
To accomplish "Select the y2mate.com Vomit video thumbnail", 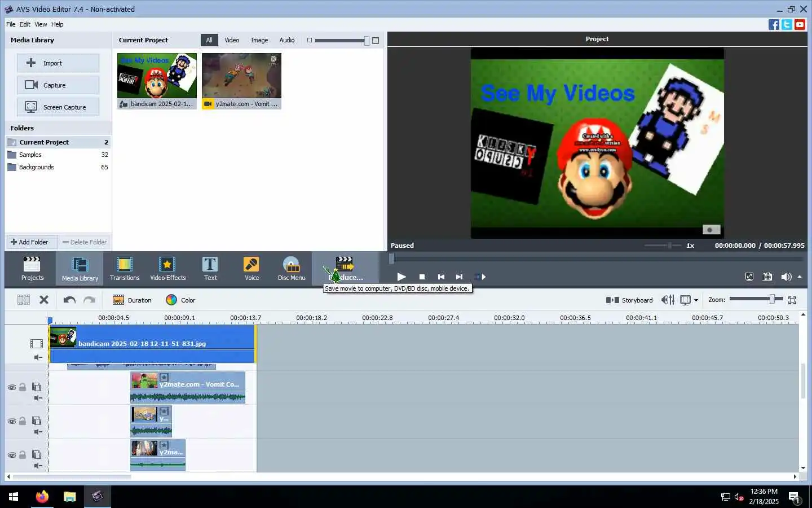I will [241, 81].
